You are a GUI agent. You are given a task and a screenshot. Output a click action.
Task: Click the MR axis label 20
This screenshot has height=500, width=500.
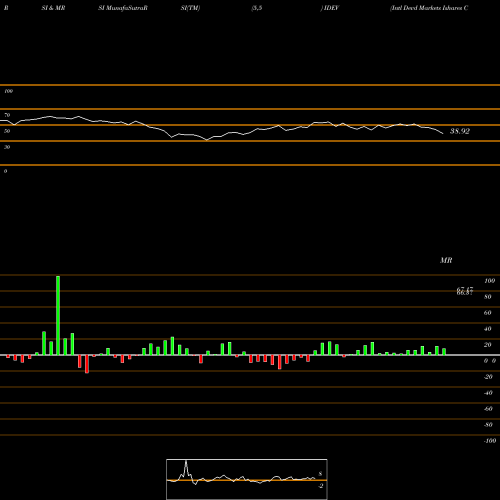pos(488,345)
